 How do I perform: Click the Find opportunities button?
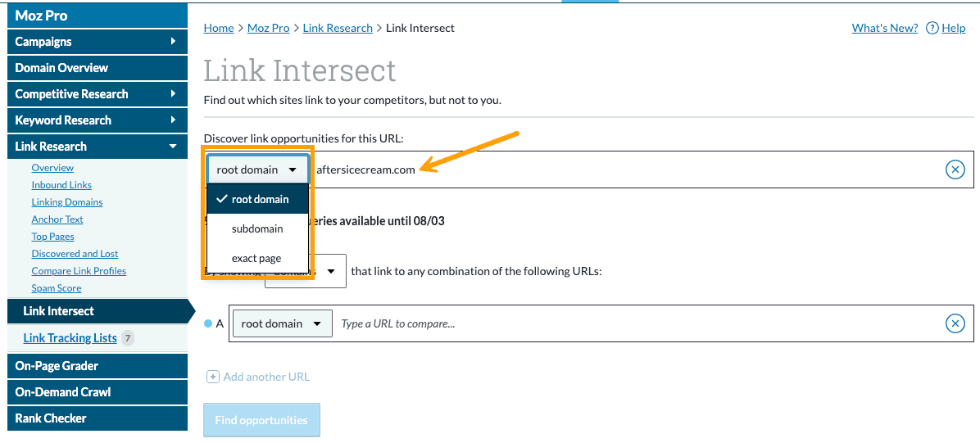[x=261, y=420]
